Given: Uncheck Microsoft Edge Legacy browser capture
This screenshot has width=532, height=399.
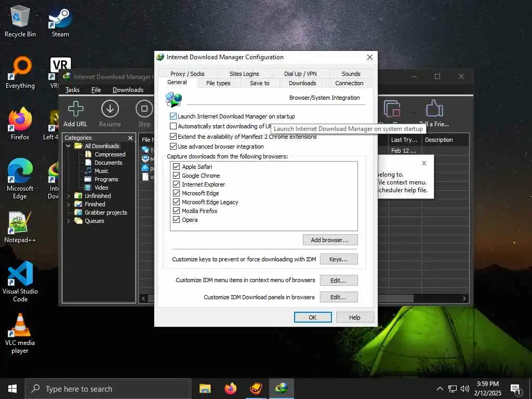Looking at the screenshot, I should point(176,202).
